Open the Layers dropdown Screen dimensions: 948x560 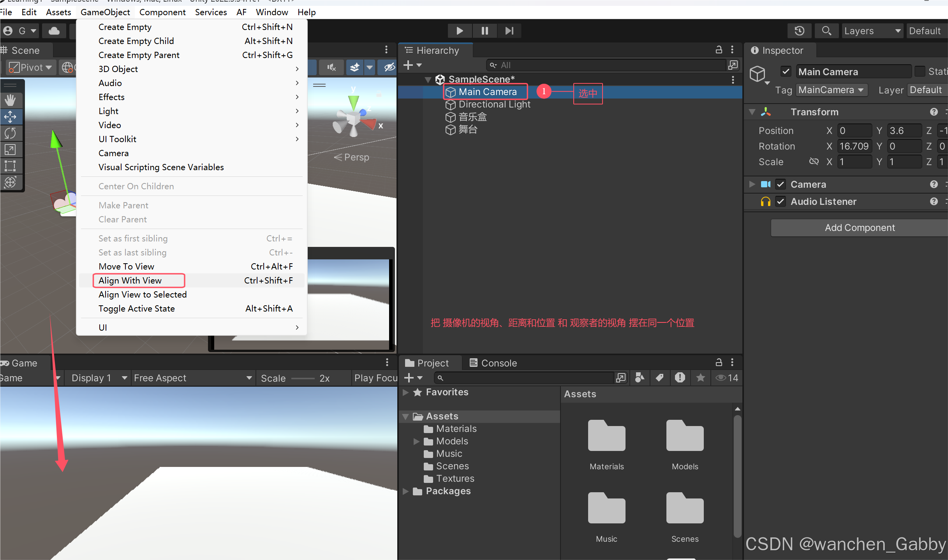tap(872, 31)
